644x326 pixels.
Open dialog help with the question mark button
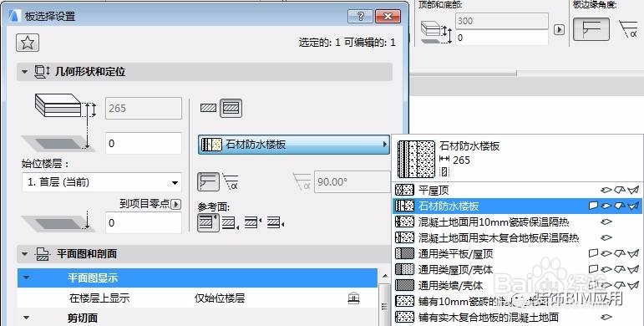click(x=361, y=16)
